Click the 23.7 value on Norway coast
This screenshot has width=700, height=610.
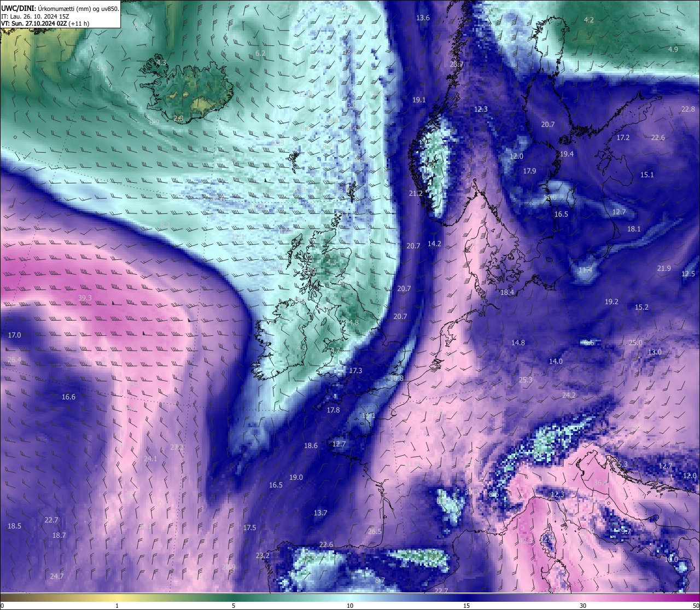456,65
